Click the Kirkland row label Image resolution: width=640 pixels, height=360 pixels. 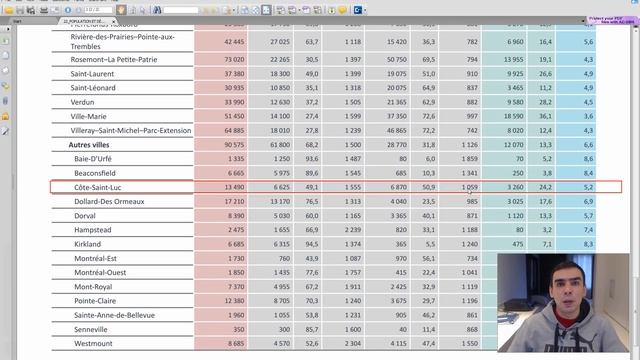pyautogui.click(x=87, y=244)
